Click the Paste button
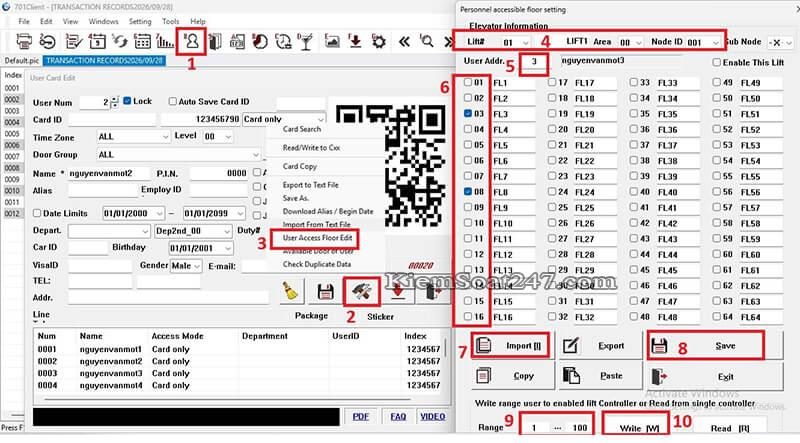The width and height of the screenshot is (800, 443). (599, 376)
